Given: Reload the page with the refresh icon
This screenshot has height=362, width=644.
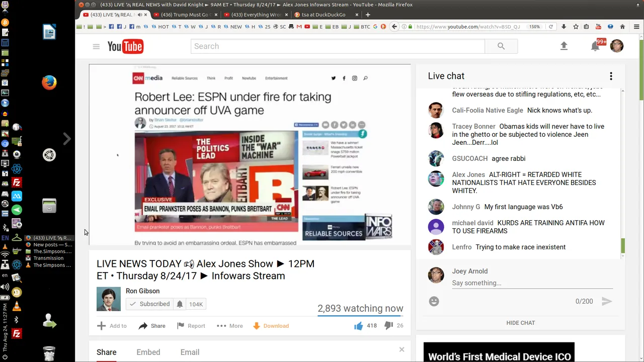Looking at the screenshot, I should coord(551,27).
